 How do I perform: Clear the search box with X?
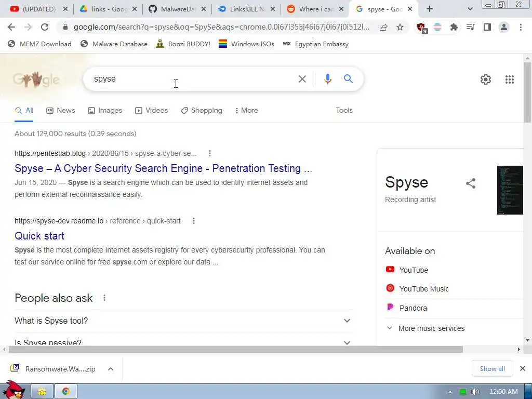point(302,79)
